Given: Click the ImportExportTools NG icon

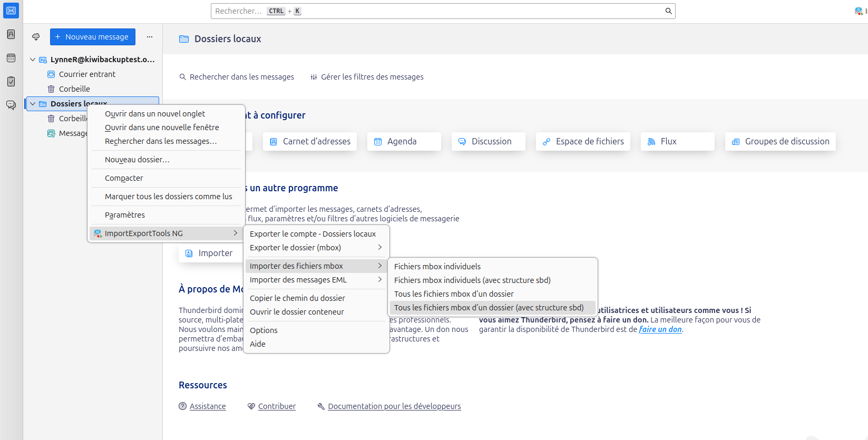Looking at the screenshot, I should pos(98,233).
